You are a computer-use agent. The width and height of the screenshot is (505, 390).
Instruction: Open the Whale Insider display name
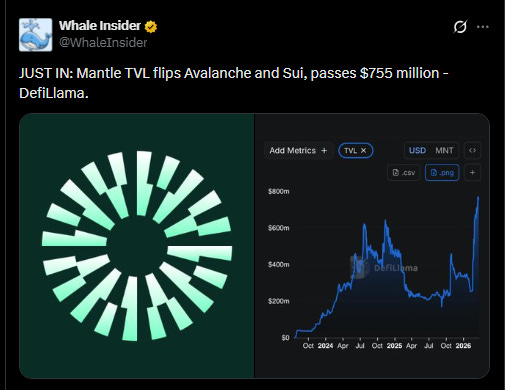point(100,26)
